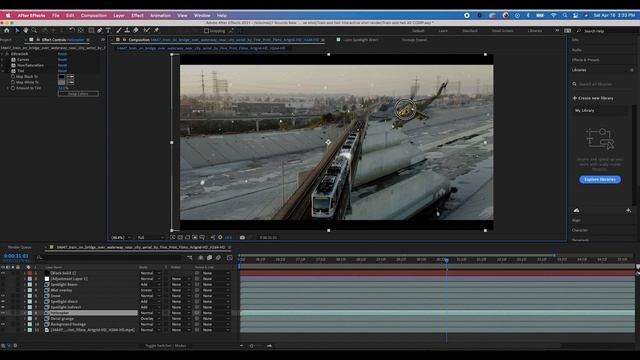The width and height of the screenshot is (640, 360).
Task: Select the Pen tool
Action: [100, 30]
